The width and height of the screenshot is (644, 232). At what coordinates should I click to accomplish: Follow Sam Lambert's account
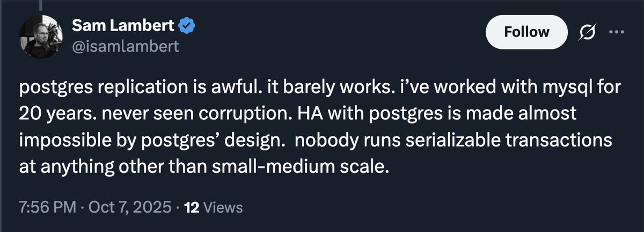pos(526,32)
